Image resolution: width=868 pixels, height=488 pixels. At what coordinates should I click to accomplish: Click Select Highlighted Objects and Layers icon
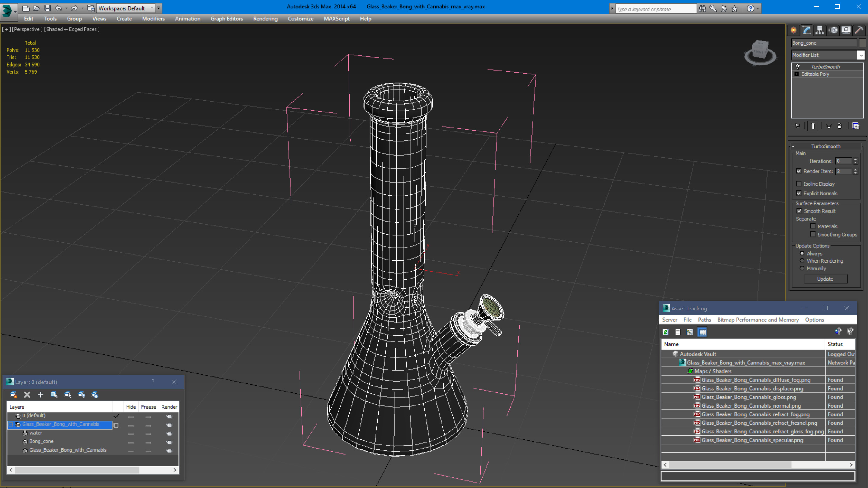(54, 395)
